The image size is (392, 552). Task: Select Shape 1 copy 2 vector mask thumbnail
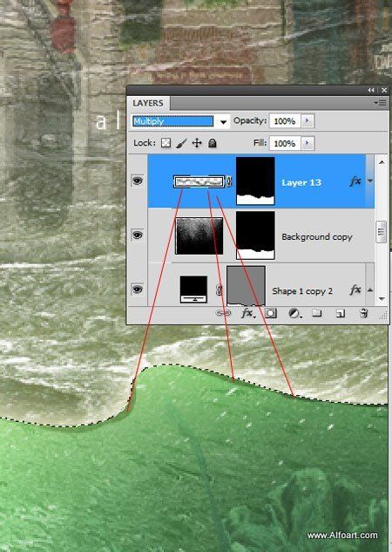(246, 285)
